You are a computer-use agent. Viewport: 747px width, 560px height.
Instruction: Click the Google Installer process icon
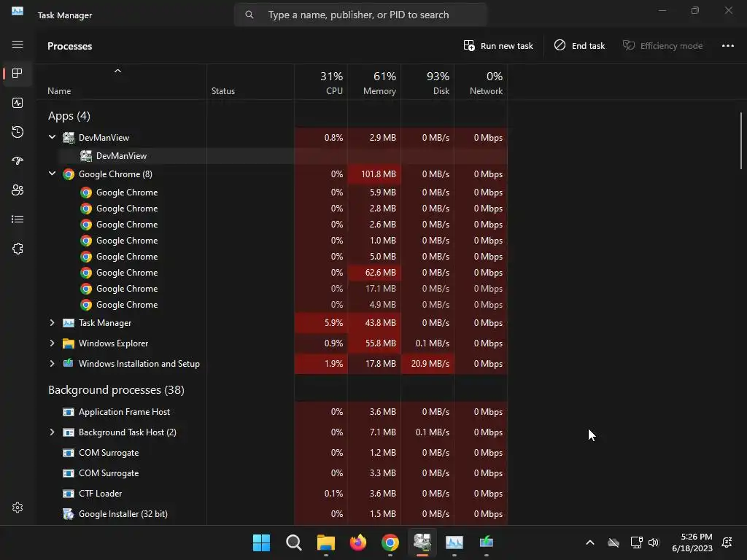click(69, 514)
